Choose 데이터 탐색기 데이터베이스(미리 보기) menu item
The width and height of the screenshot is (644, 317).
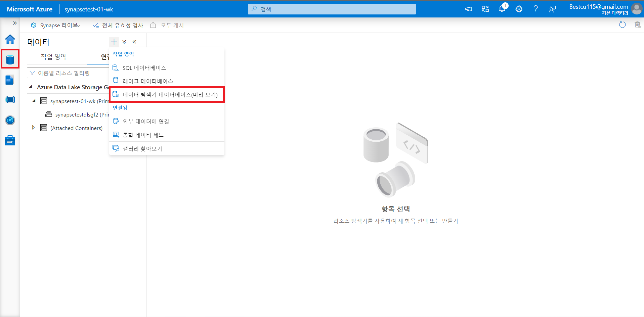pos(167,95)
